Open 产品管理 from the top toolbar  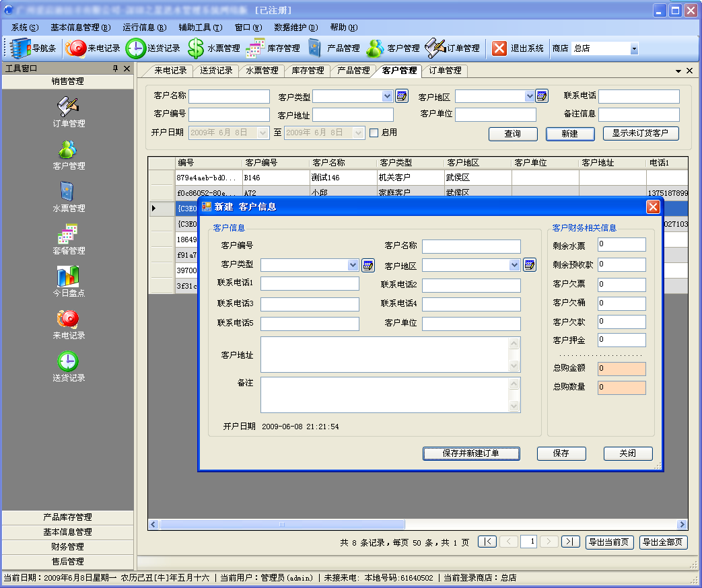coord(334,48)
